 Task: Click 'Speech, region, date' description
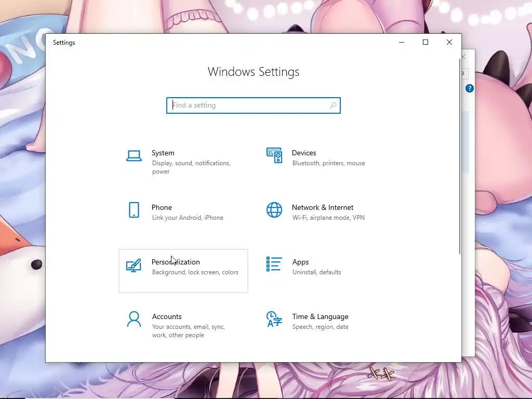coord(320,327)
